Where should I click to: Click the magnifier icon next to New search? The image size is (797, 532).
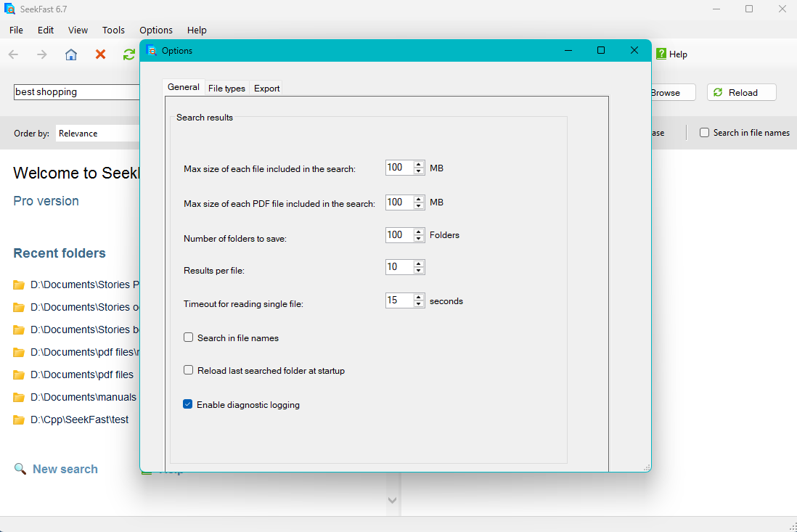(x=20, y=468)
